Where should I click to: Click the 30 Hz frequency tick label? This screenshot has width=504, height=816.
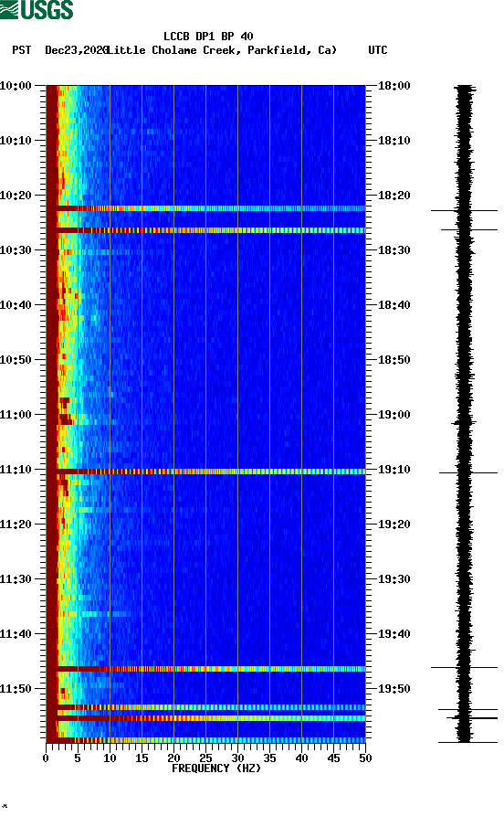click(237, 758)
